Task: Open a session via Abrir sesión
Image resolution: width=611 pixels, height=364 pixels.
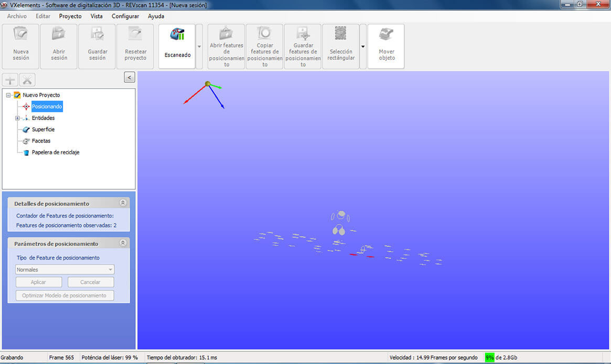Action: point(59,46)
